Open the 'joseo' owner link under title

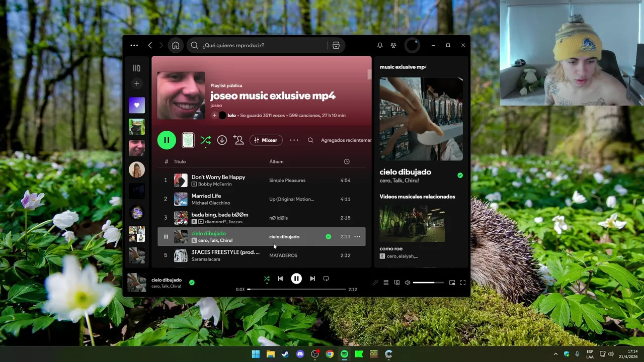pyautogui.click(x=216, y=106)
